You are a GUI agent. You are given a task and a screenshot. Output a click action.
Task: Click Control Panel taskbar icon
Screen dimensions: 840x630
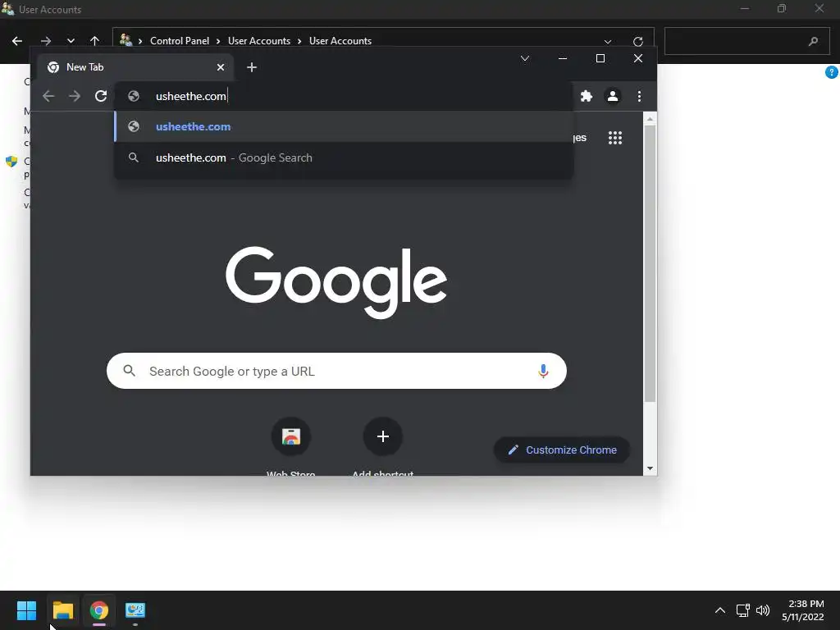click(135, 610)
